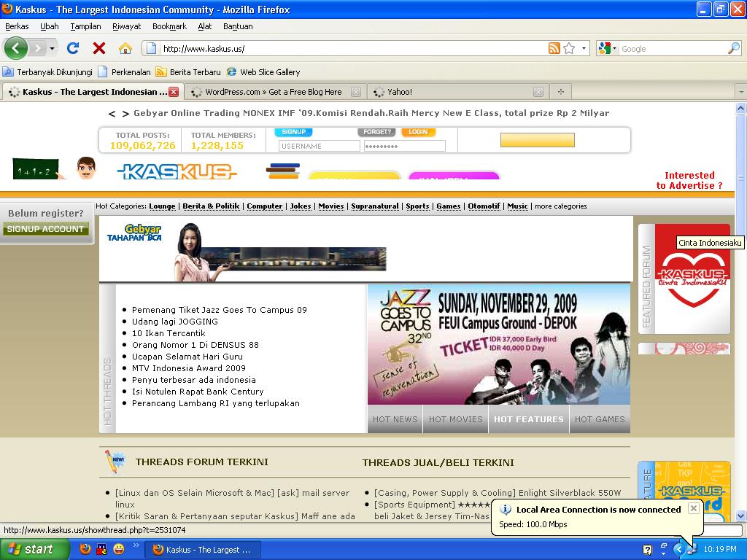Screen dimensions: 747x560
Task: Open thread MTV Indonesia Award 2009
Action: pos(189,368)
